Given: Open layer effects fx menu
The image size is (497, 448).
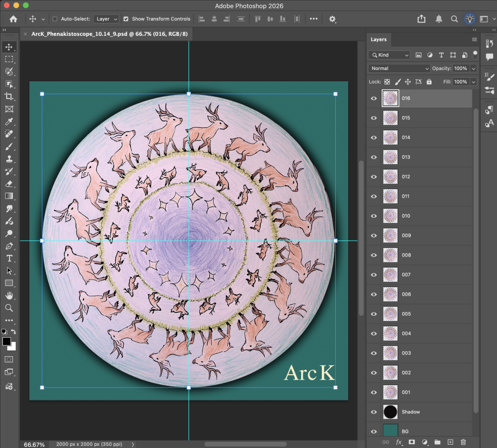Looking at the screenshot, I should point(398,442).
